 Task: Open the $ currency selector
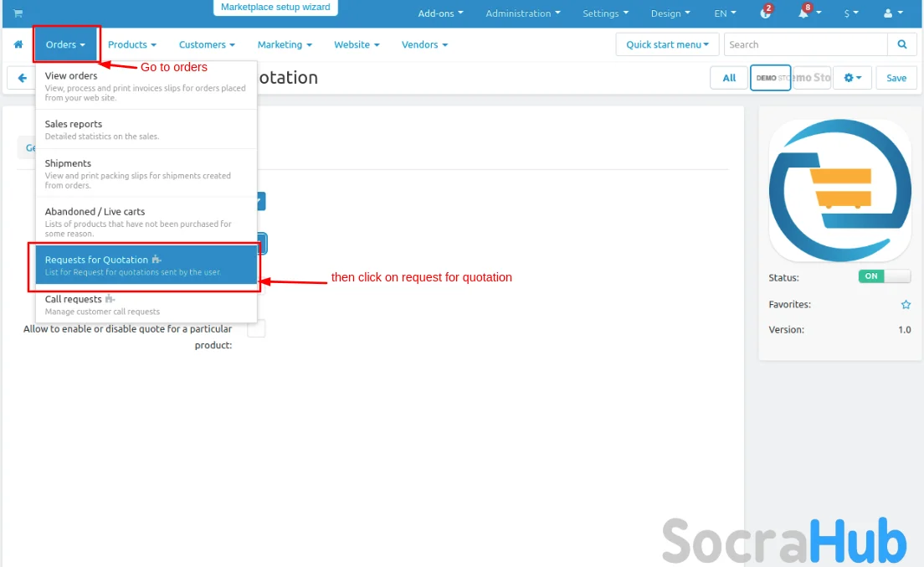(851, 13)
